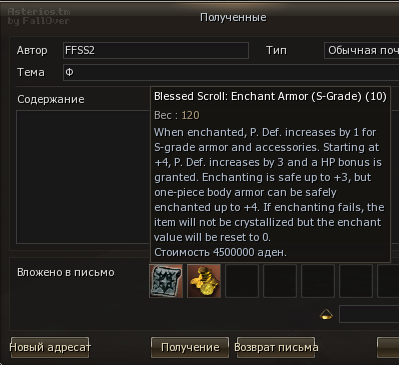Click the Blessed Scroll tooltip title text
The height and width of the screenshot is (365, 399).
coord(270,96)
